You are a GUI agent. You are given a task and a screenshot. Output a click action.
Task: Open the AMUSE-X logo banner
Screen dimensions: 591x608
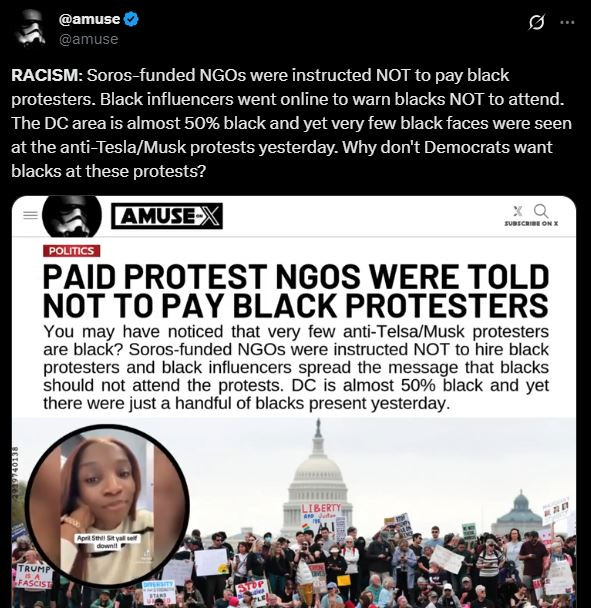167,216
